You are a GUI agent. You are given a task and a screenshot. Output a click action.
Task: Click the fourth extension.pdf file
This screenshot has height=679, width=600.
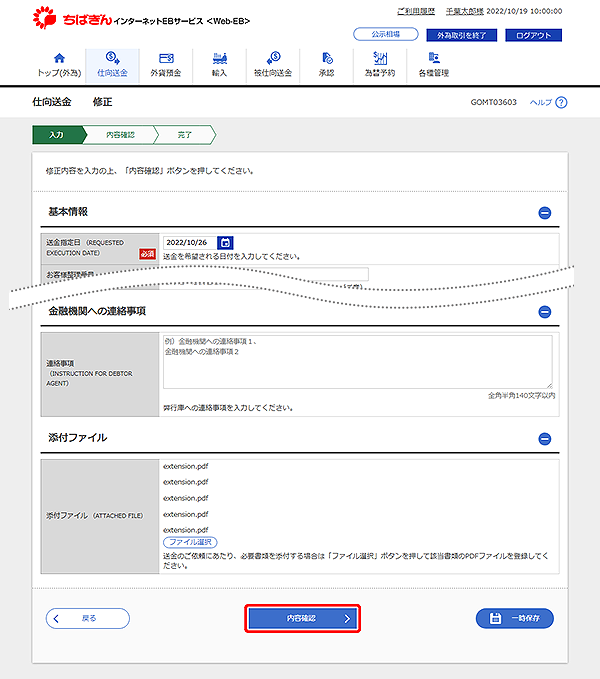(x=186, y=514)
